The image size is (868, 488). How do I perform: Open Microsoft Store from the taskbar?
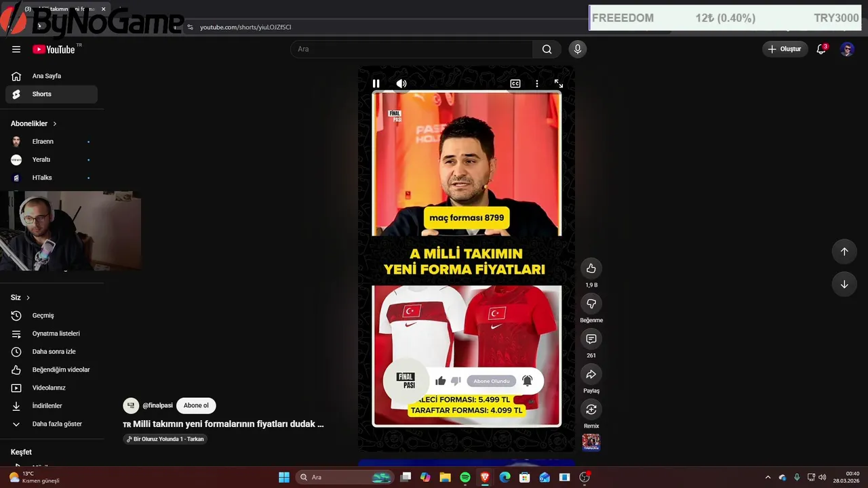tap(524, 477)
